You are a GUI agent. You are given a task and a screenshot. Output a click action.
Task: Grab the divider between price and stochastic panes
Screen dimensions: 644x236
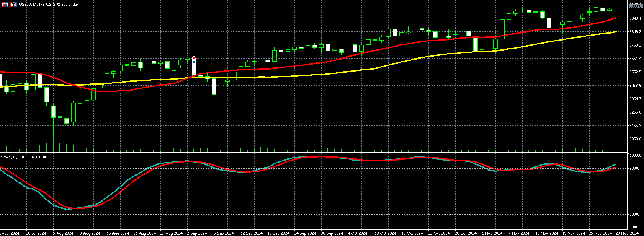coord(318,153)
